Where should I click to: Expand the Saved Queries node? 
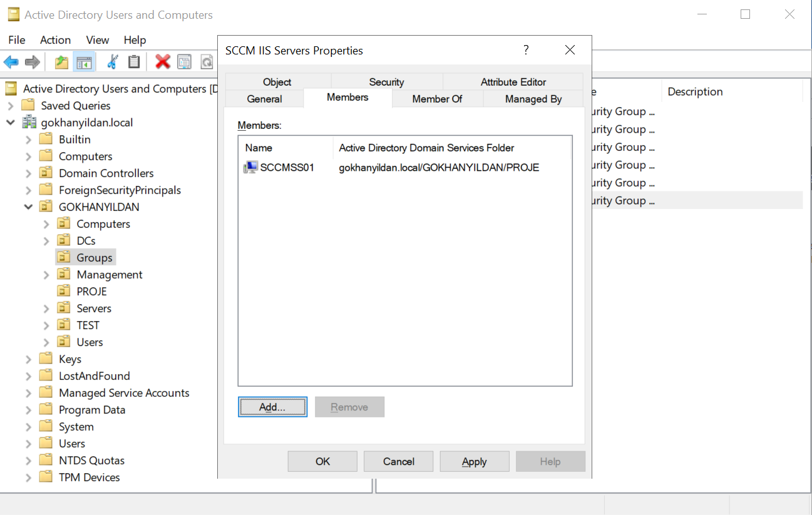(11, 106)
